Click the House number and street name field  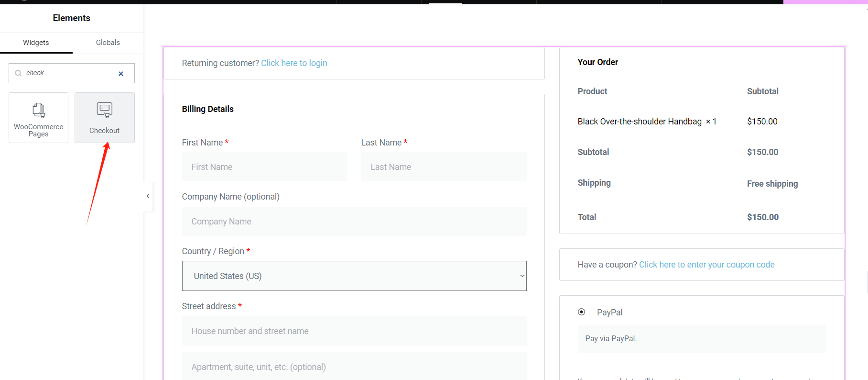(x=354, y=331)
